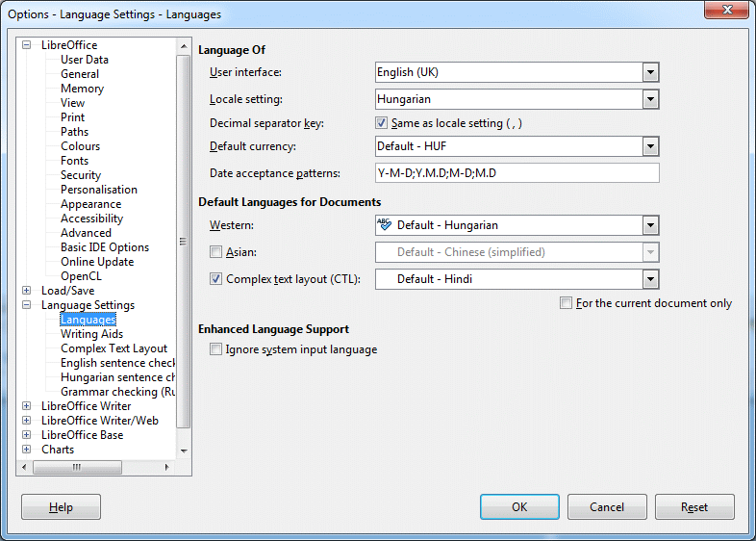Expand the LibreOffice Writer tree node
The width and height of the screenshot is (756, 541).
[27, 406]
